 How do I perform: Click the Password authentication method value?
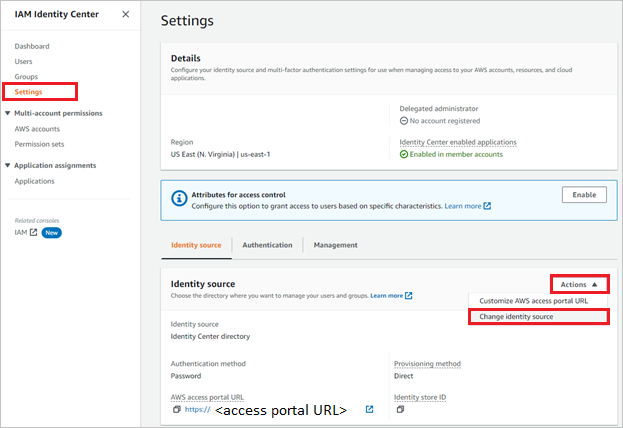click(186, 376)
